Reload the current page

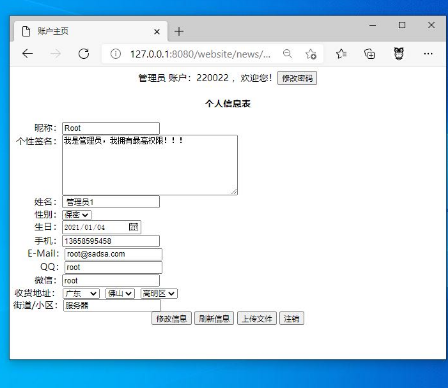(83, 53)
